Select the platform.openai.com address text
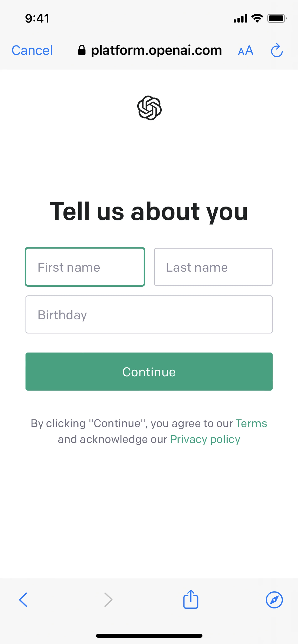Image resolution: width=298 pixels, height=644 pixels. point(156,50)
